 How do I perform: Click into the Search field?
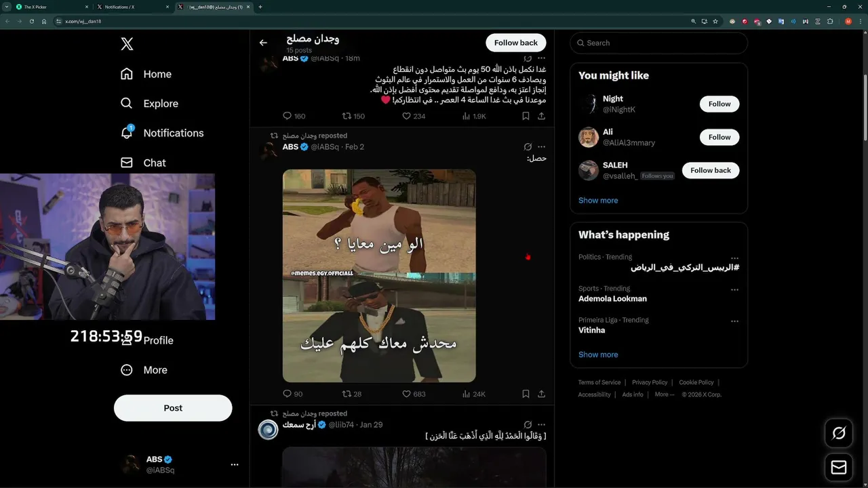tap(658, 43)
